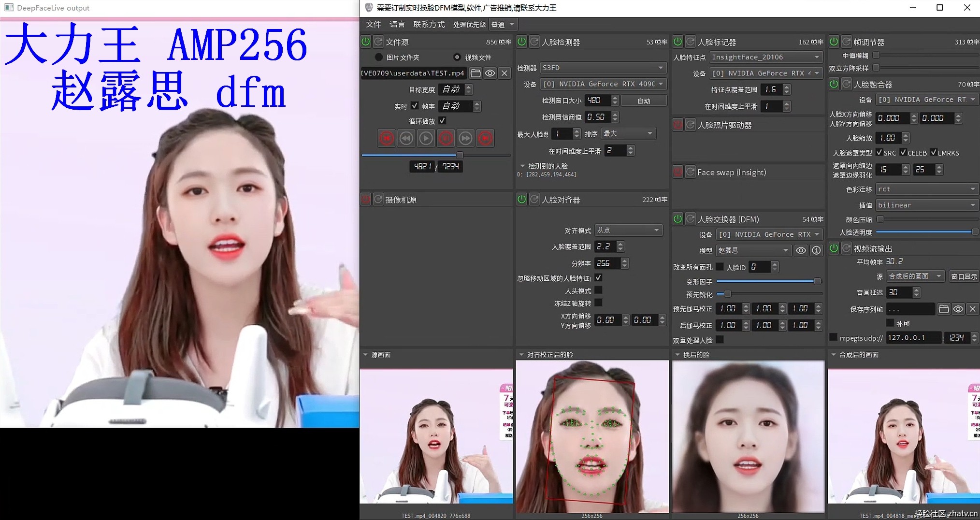
Task: Collapse 检测到的人脸 section
Action: pos(522,166)
